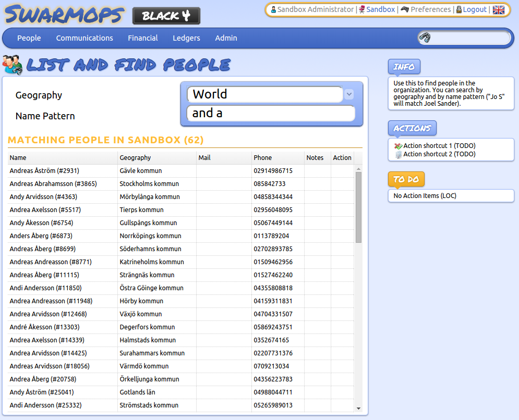Click the Notes column header
The height and width of the screenshot is (420, 519).
tap(318, 158)
